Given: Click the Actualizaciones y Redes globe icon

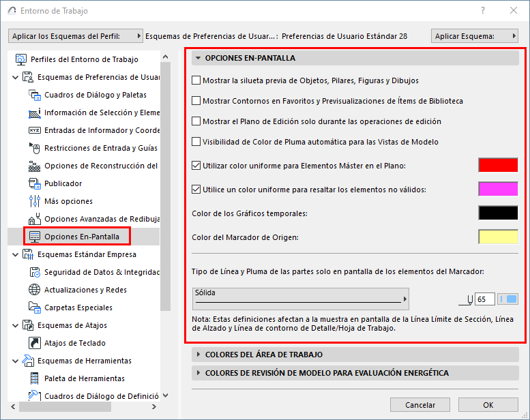Looking at the screenshot, I should [x=35, y=290].
